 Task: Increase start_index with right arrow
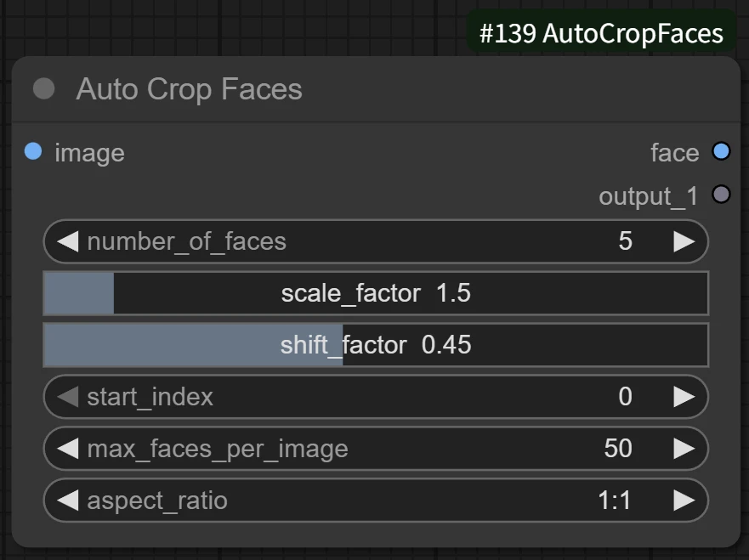[684, 397]
